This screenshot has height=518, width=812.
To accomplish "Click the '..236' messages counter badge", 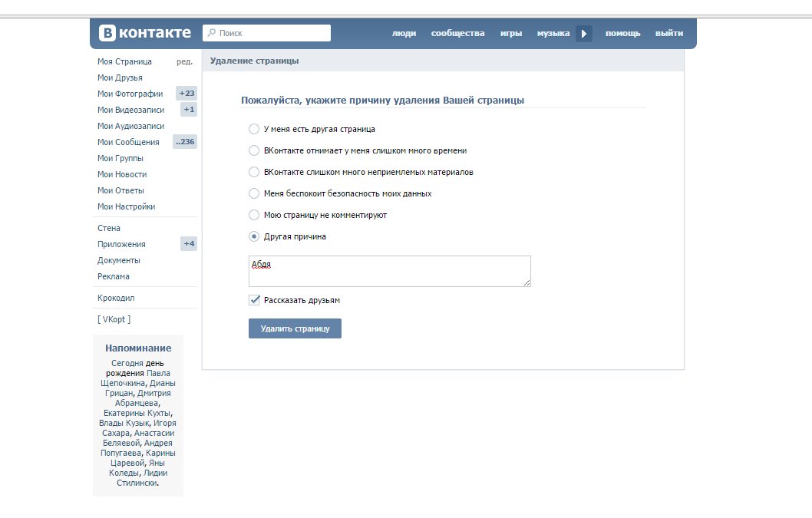I will [x=185, y=142].
